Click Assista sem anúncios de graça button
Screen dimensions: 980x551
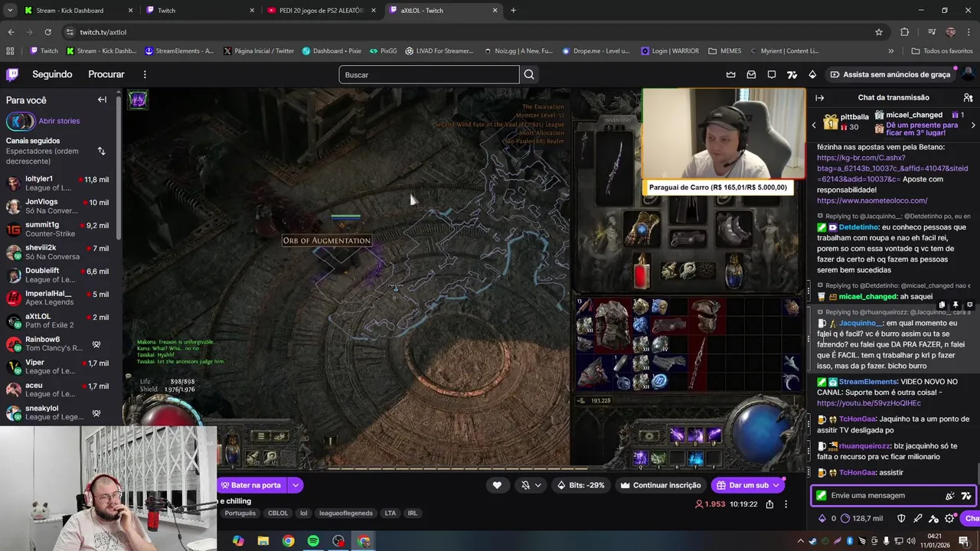[x=890, y=74]
